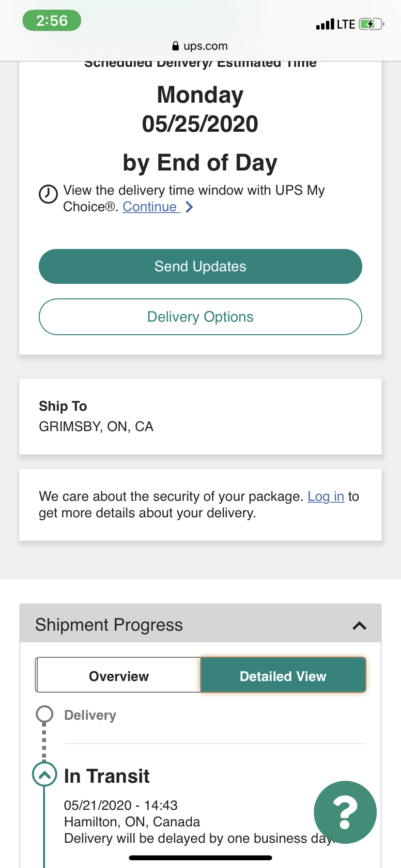Tap the LTE network indicator

pos(346,24)
